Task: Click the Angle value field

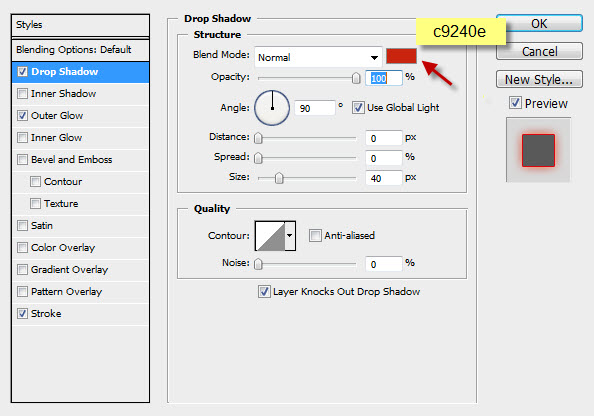Action: click(314, 108)
